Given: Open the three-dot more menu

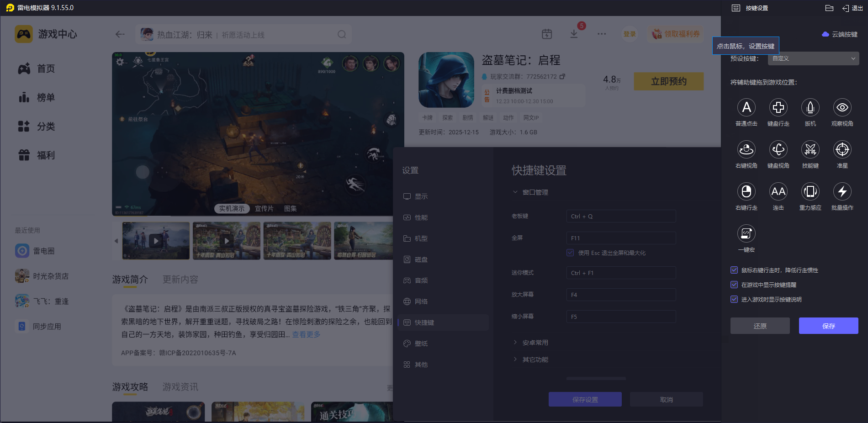Looking at the screenshot, I should pos(602,34).
